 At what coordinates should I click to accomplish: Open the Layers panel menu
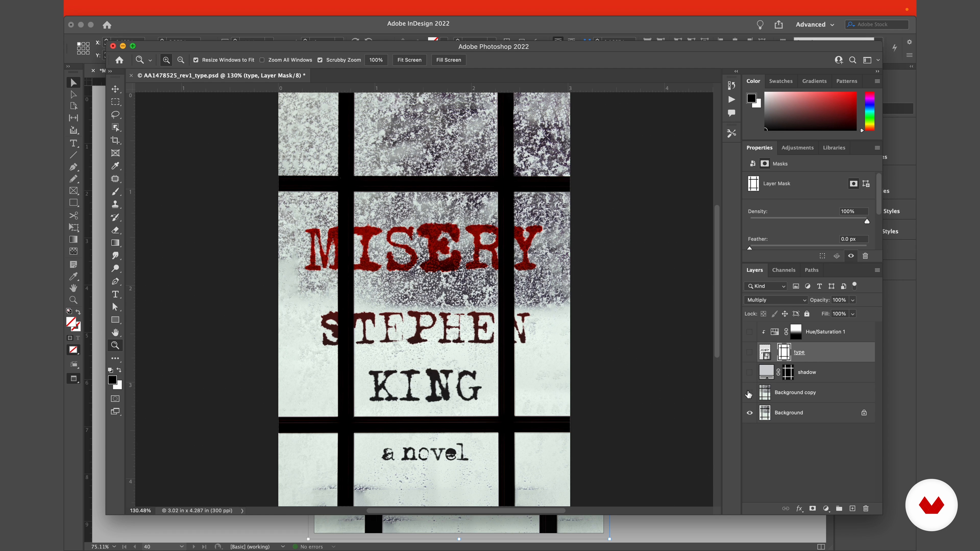pyautogui.click(x=877, y=270)
